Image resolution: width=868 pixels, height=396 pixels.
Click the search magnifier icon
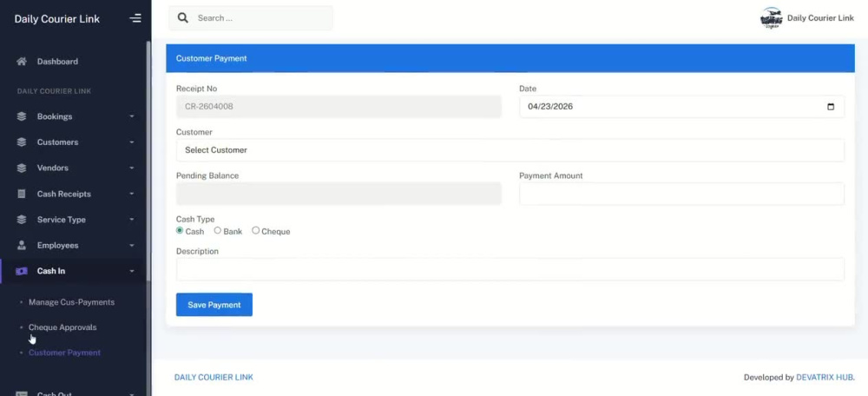pos(182,17)
